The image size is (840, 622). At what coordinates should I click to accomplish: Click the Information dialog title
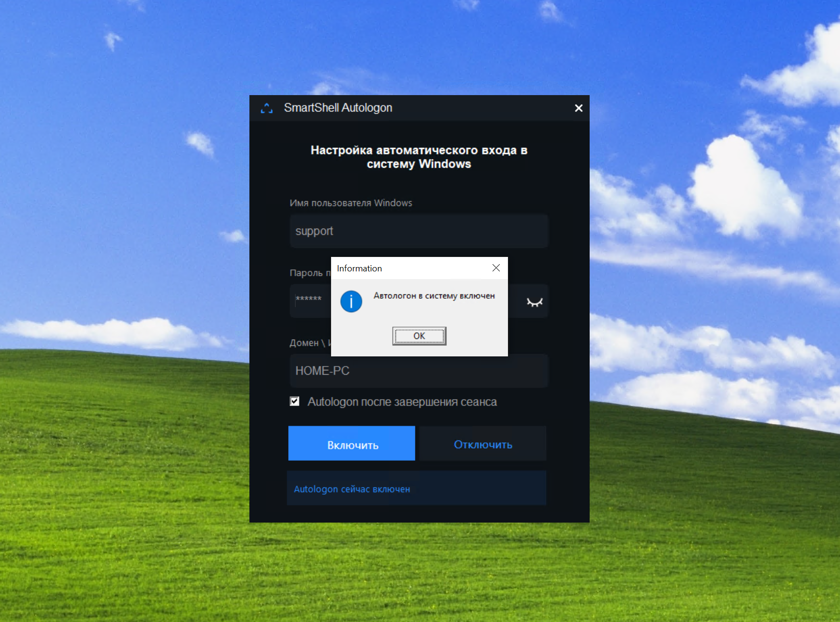pyautogui.click(x=359, y=268)
